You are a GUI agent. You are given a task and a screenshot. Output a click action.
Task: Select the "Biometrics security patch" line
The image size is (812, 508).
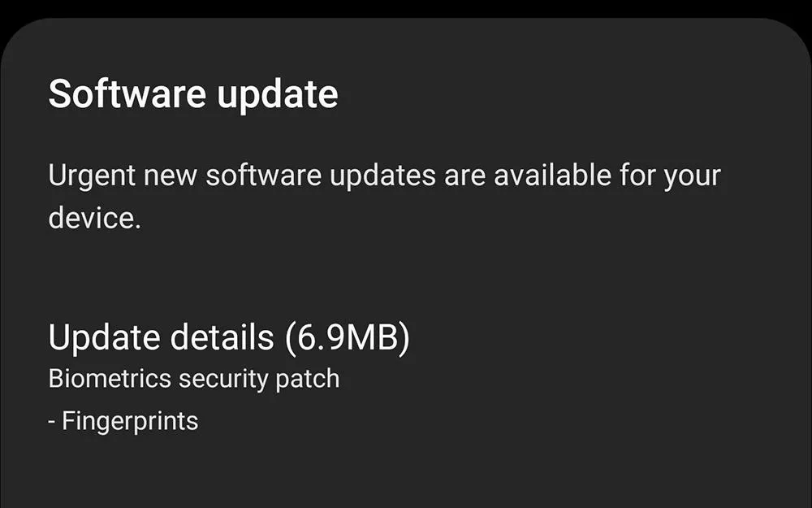(194, 380)
